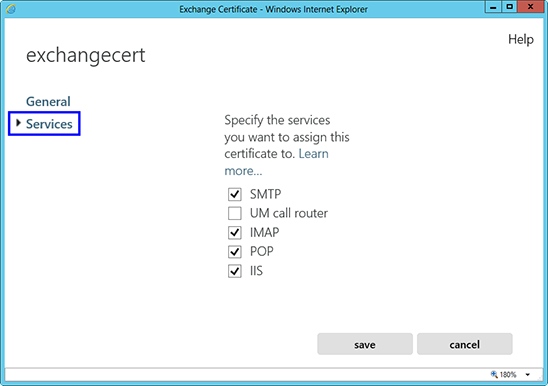Enable the UM call router checkbox
Screen dimensions: 548x386
tap(235, 213)
